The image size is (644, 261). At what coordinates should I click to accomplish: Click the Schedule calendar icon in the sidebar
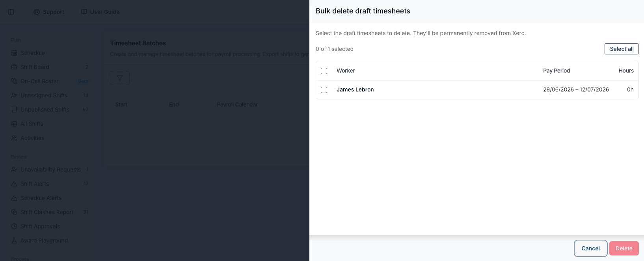coord(14,53)
